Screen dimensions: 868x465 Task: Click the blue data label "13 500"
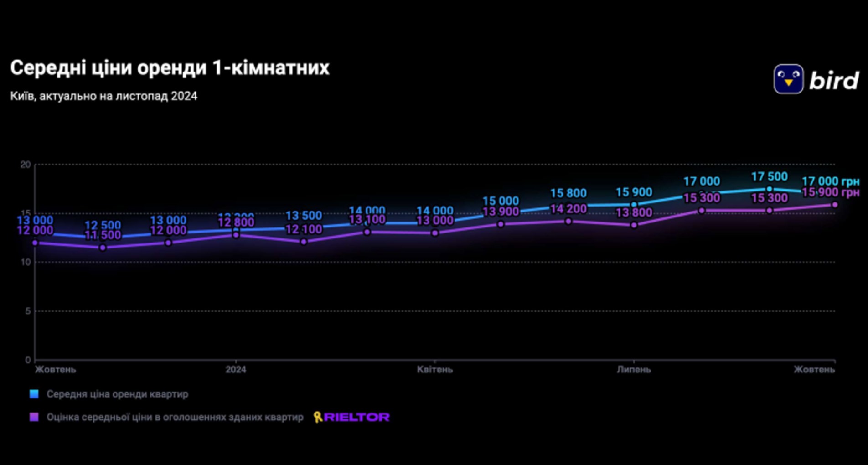pos(304,215)
